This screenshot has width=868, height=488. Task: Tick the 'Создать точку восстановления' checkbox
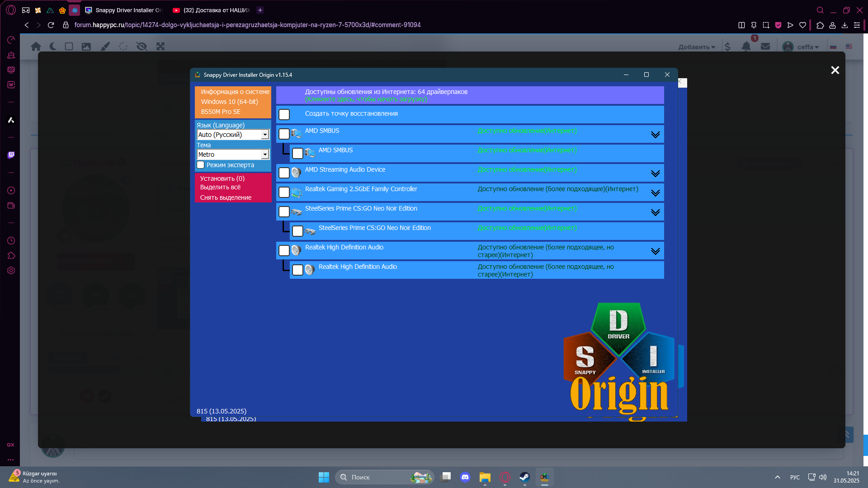[x=284, y=114]
